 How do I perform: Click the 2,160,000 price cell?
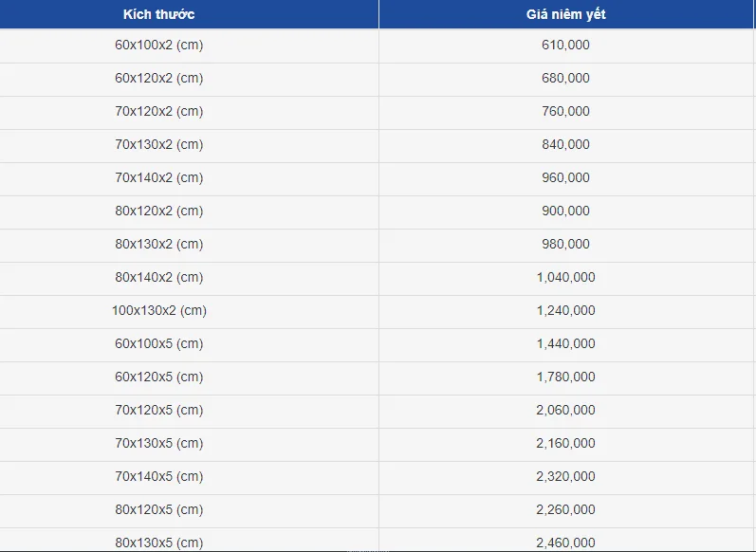pyautogui.click(x=566, y=443)
